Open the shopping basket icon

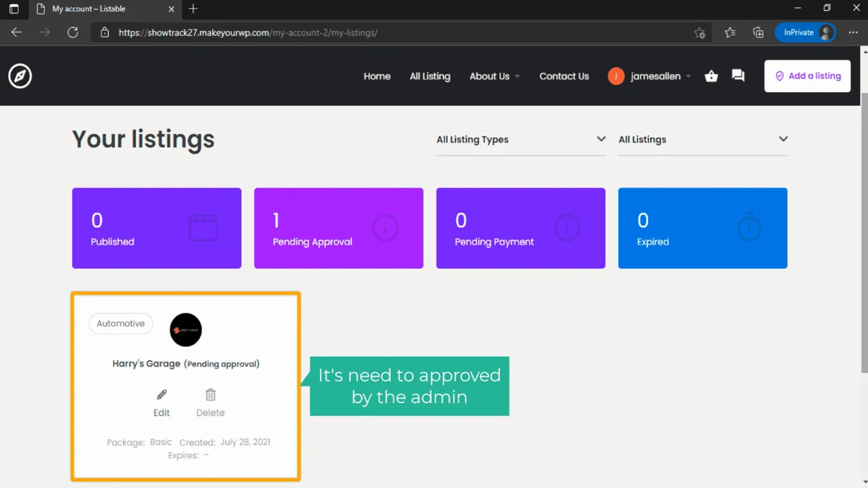(711, 76)
